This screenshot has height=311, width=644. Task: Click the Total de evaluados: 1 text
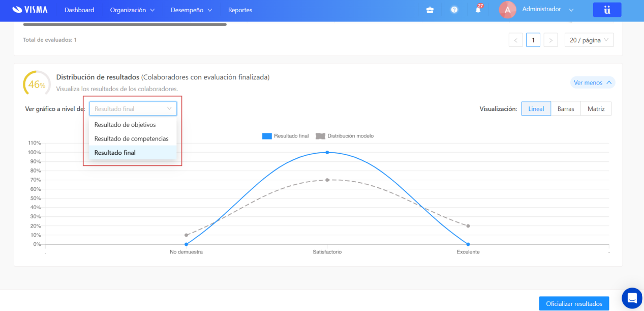tap(50, 40)
